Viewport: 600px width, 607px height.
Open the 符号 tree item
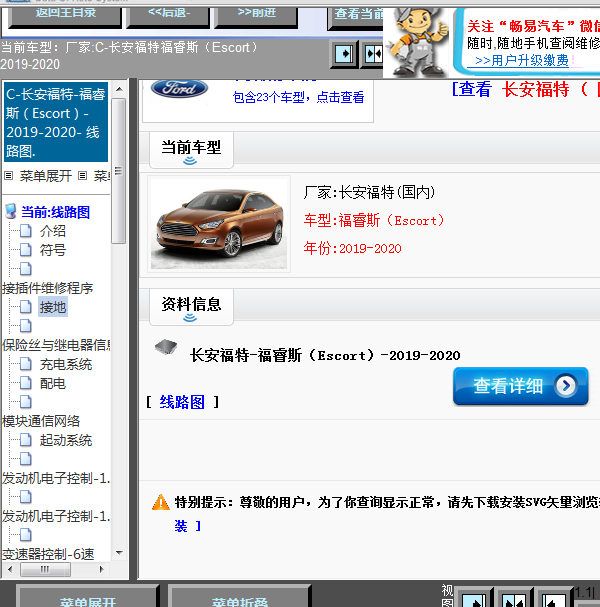53,250
